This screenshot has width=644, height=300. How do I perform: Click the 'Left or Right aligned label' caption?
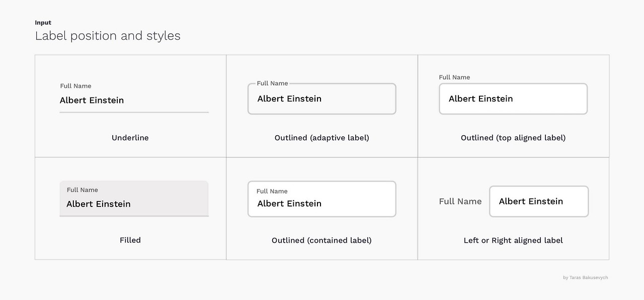[513, 240]
